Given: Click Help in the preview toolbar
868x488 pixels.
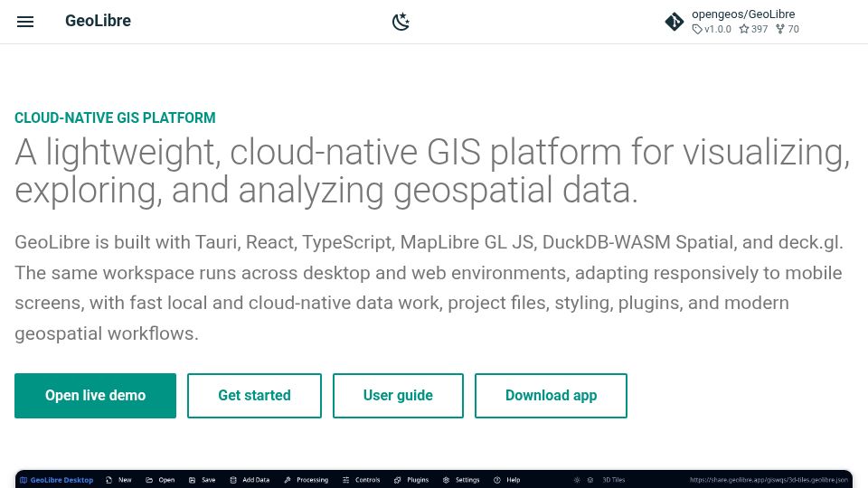Looking at the screenshot, I should pyautogui.click(x=507, y=480).
